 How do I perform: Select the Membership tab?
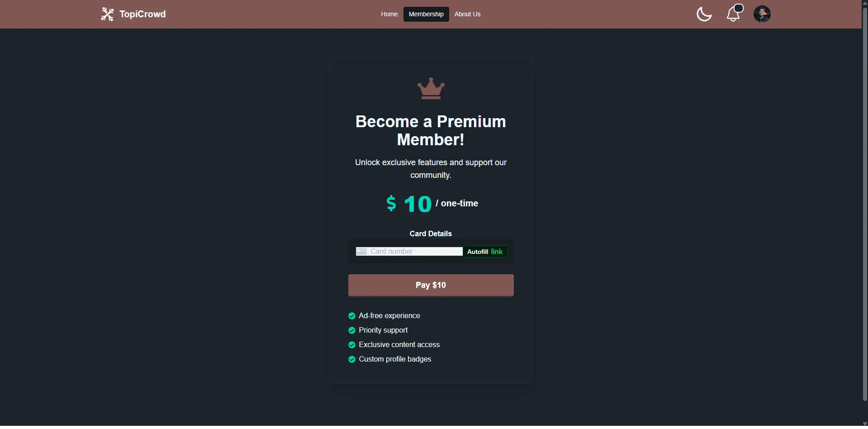point(426,14)
